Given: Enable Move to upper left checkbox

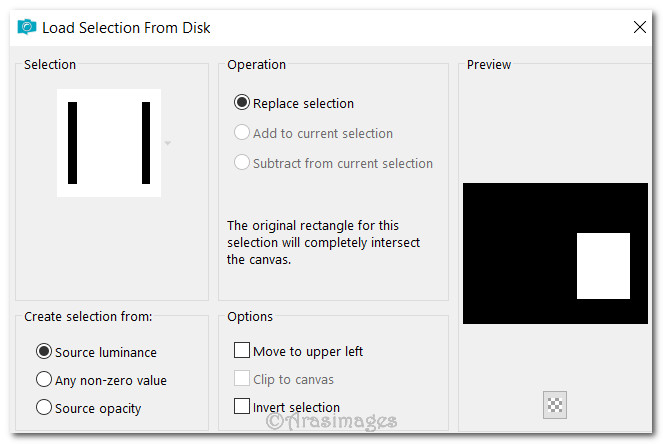Looking at the screenshot, I should coord(242,351).
